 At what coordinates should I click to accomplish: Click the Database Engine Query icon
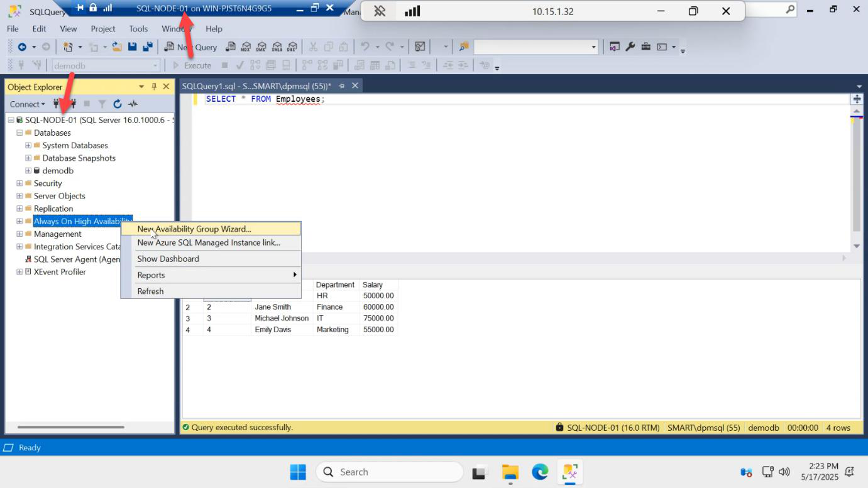pos(231,47)
